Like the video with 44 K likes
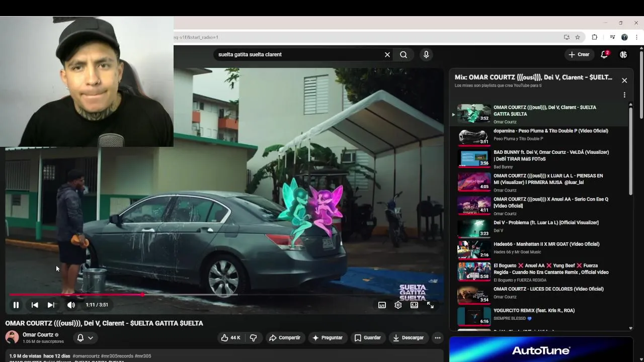Screen dimensions: 644x362 coord(230,338)
